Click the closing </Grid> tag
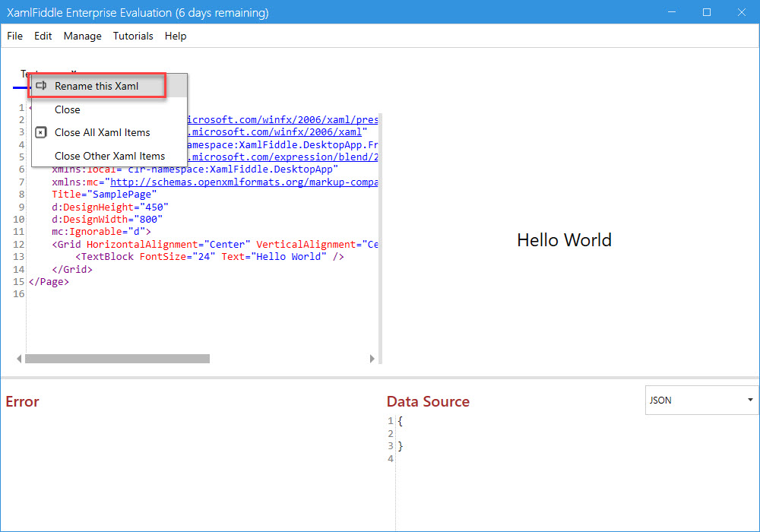Screen dimensions: 760x532 pos(71,269)
